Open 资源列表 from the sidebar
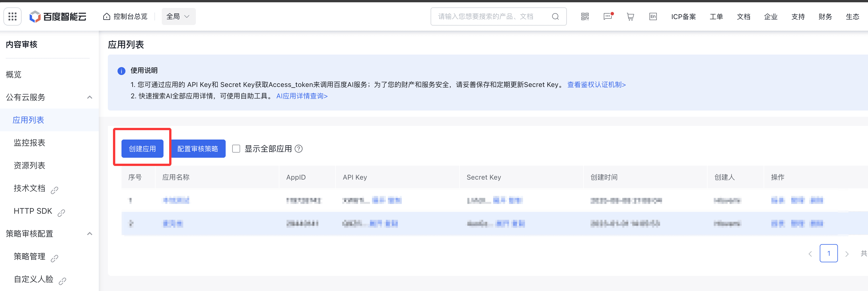The image size is (868, 291). [29, 166]
